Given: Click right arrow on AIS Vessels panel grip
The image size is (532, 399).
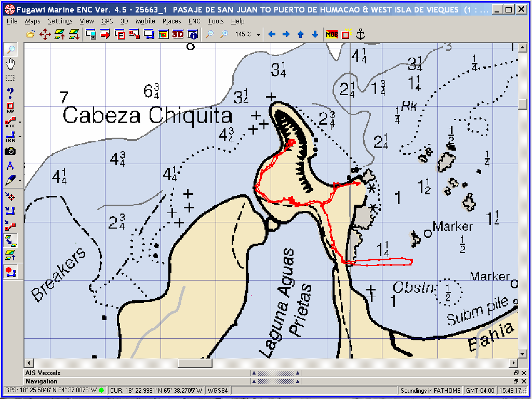Looking at the screenshot, I should click(x=298, y=373).
